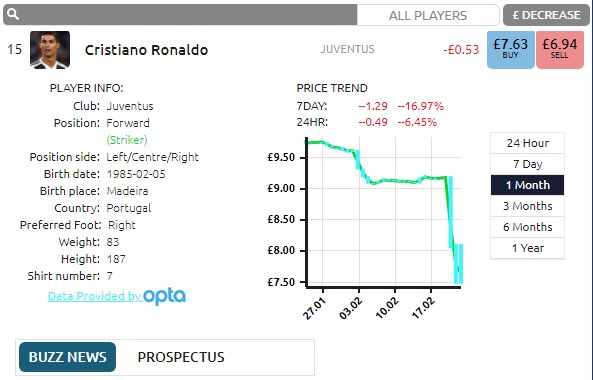593x380 pixels.
Task: Follow the Data Provided by link
Action: (x=95, y=296)
